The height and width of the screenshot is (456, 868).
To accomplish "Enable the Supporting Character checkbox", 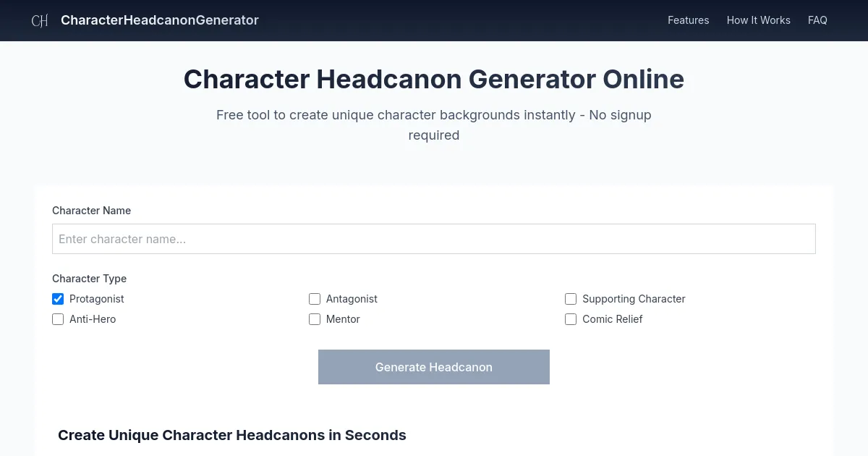I will pos(571,299).
